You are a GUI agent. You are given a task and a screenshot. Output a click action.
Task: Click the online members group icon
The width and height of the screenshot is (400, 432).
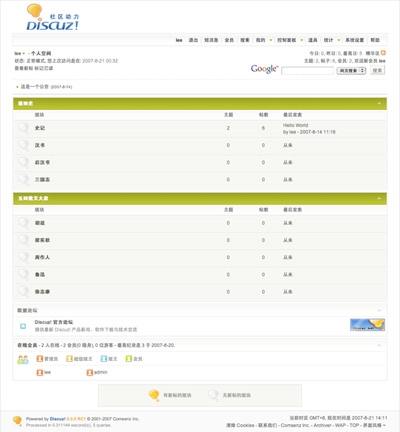(23, 359)
